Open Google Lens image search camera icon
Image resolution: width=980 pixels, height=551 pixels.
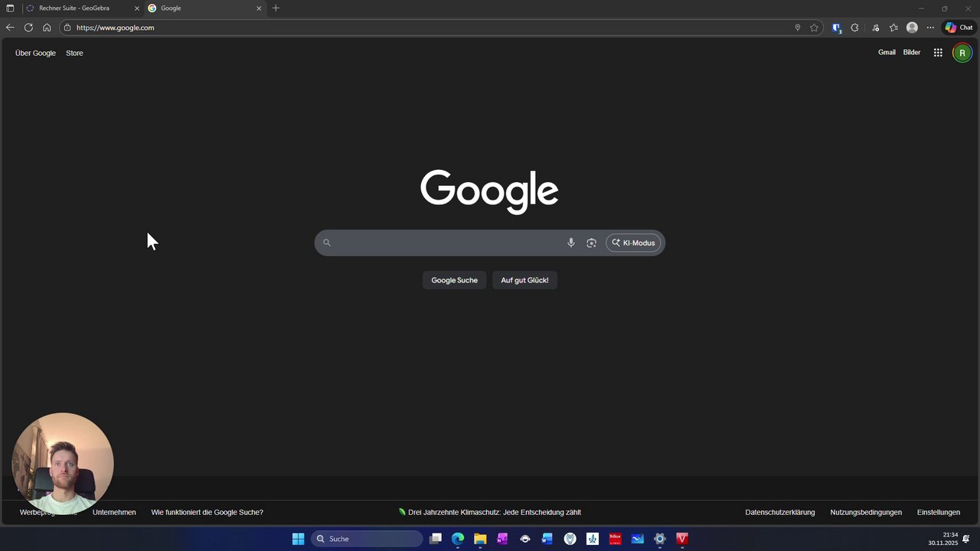591,243
